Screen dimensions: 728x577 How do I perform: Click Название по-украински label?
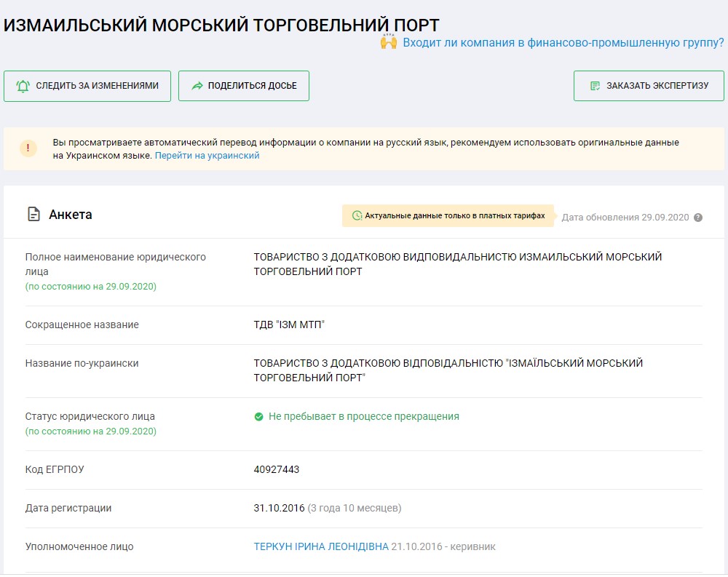[x=82, y=363]
